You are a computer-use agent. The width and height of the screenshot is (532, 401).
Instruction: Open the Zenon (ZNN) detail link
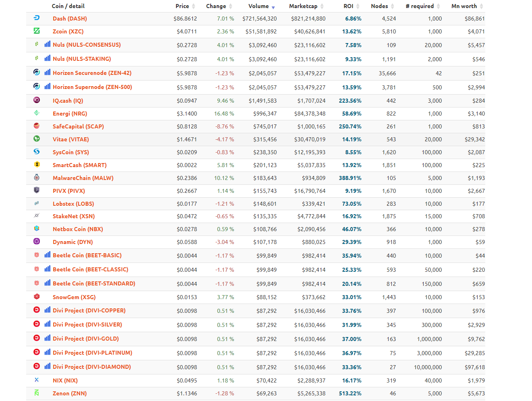click(70, 393)
